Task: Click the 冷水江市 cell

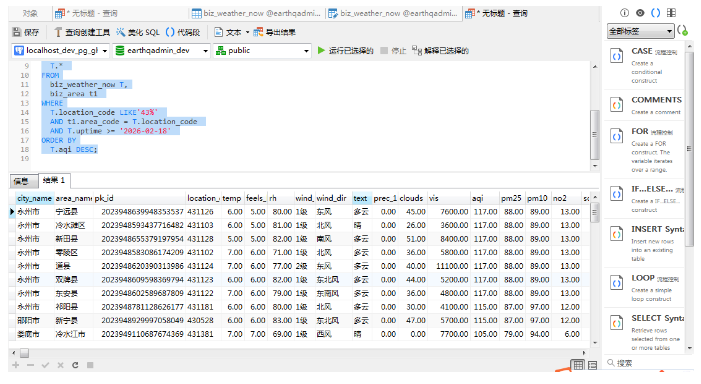Action: pyautogui.click(x=74, y=334)
